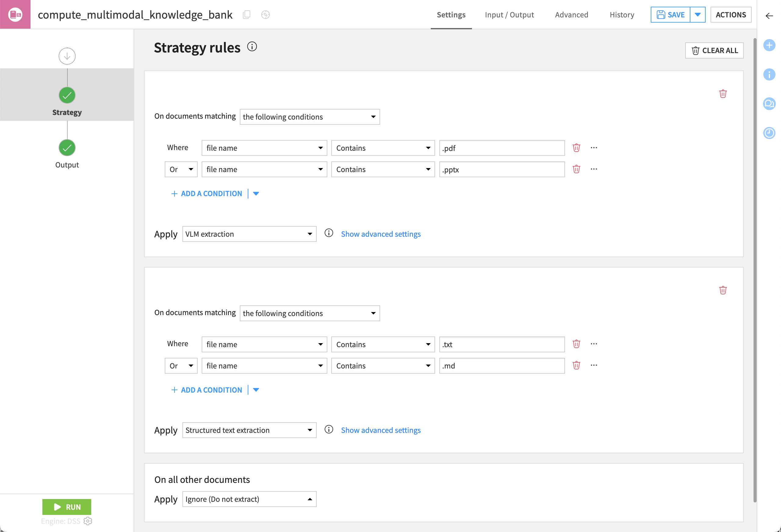This screenshot has height=532, width=781.
Task: Select the Strategy step
Action: (67, 95)
